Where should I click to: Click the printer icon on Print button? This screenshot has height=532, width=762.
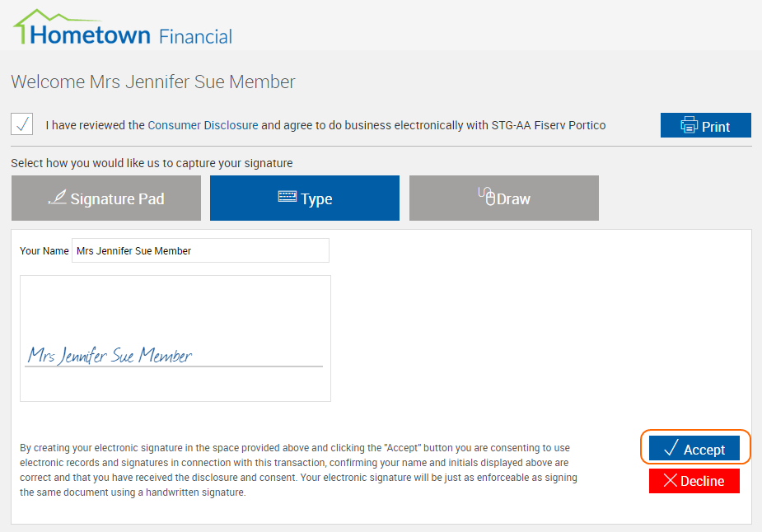(x=690, y=125)
